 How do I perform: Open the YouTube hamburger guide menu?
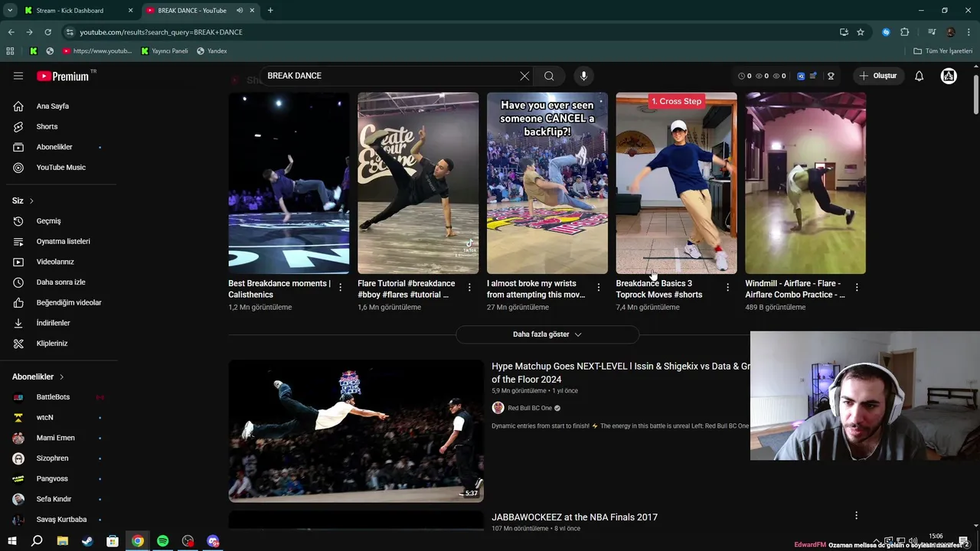[x=18, y=76]
